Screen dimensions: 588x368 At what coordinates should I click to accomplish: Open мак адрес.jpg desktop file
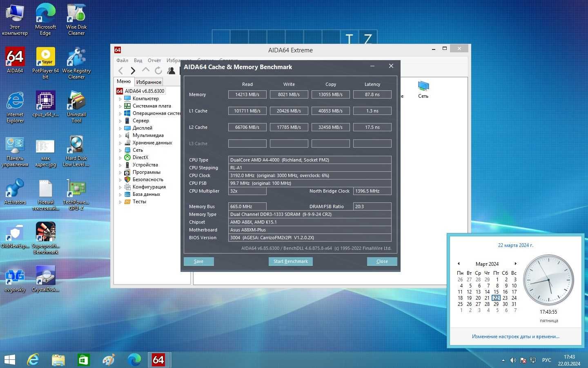(x=45, y=153)
